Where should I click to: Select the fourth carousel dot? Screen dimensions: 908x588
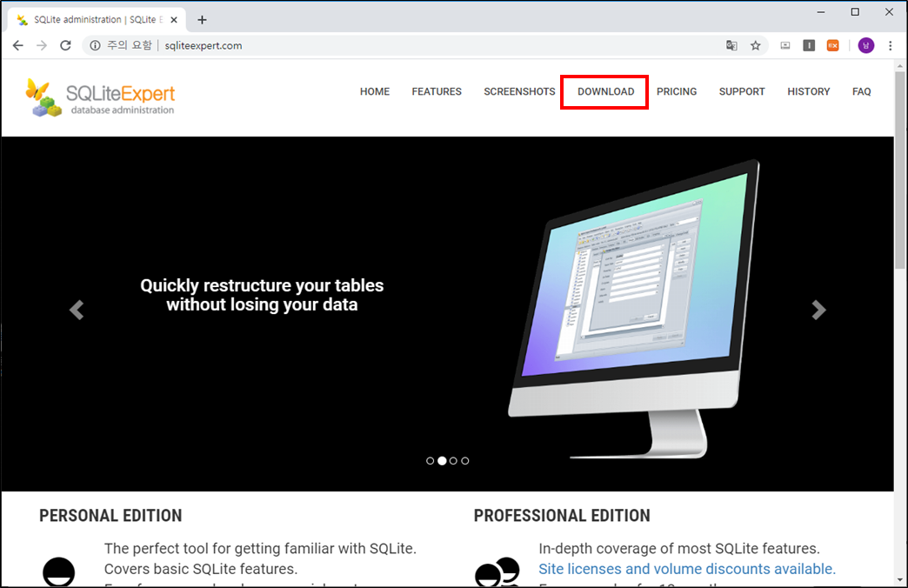465,460
